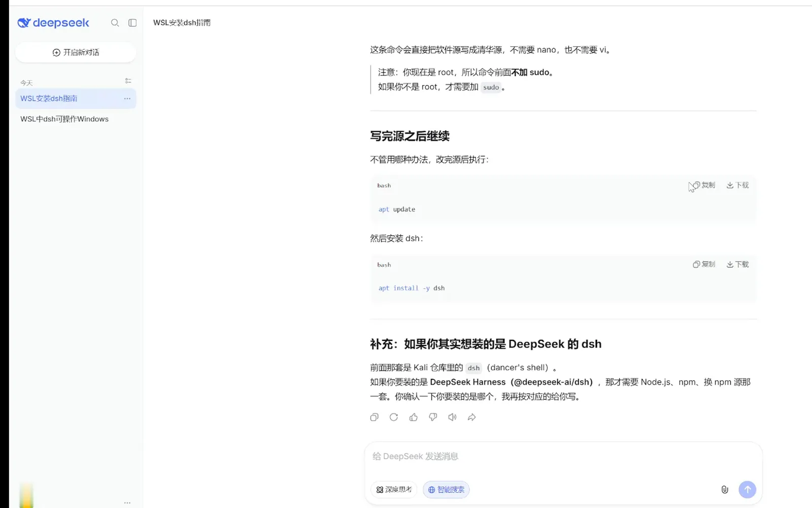The image size is (812, 508).
Task: Click the page title WSL安装dsh指南 in header
Action: point(182,23)
